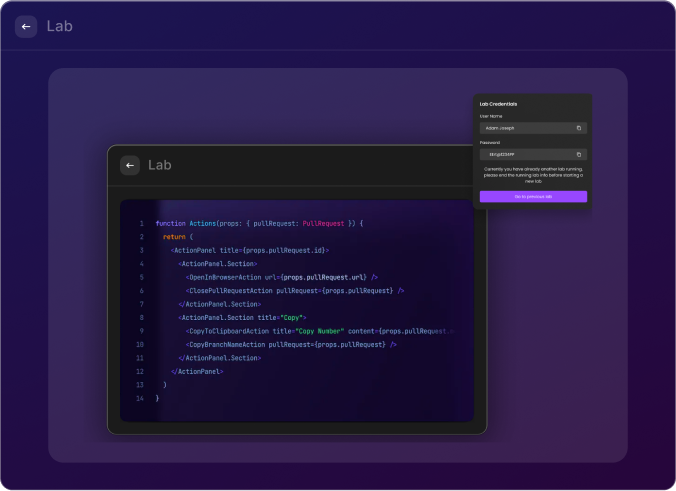The height and width of the screenshot is (491, 676).
Task: Click the ActionPanel.Section title="Copy" line
Action: point(235,317)
